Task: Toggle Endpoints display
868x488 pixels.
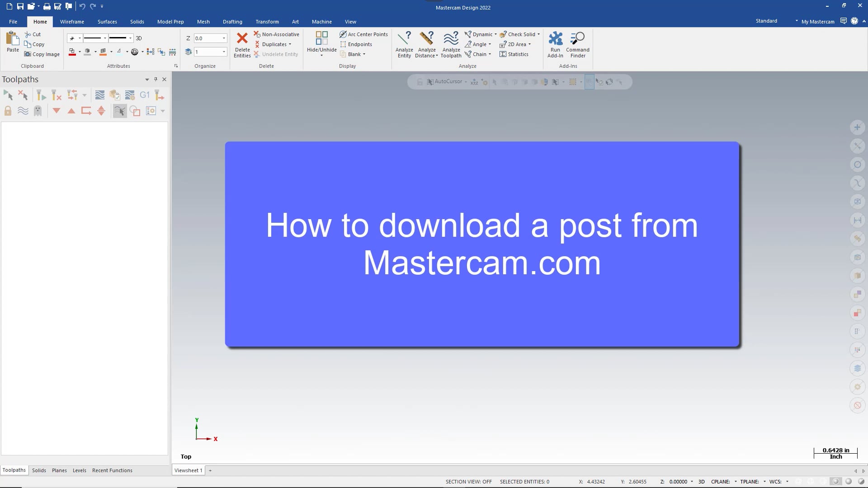Action: pos(356,44)
